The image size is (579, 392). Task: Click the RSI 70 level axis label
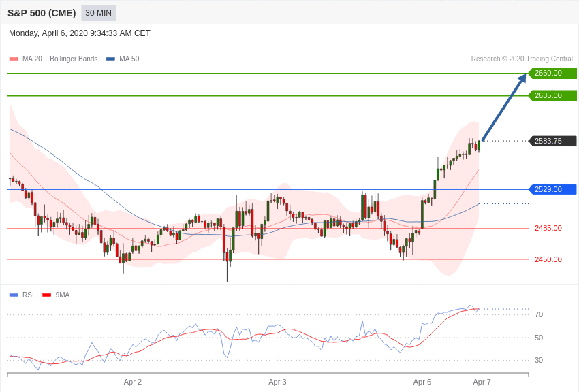tap(539, 314)
